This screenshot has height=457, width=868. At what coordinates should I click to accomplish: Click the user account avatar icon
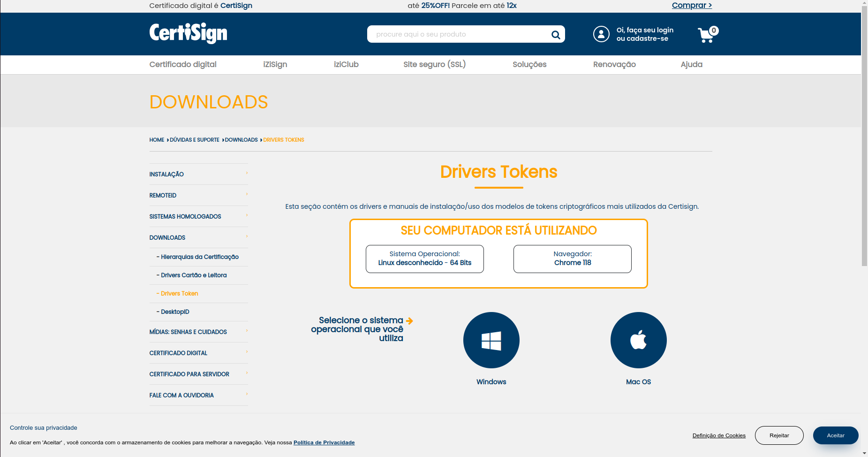pyautogui.click(x=601, y=34)
